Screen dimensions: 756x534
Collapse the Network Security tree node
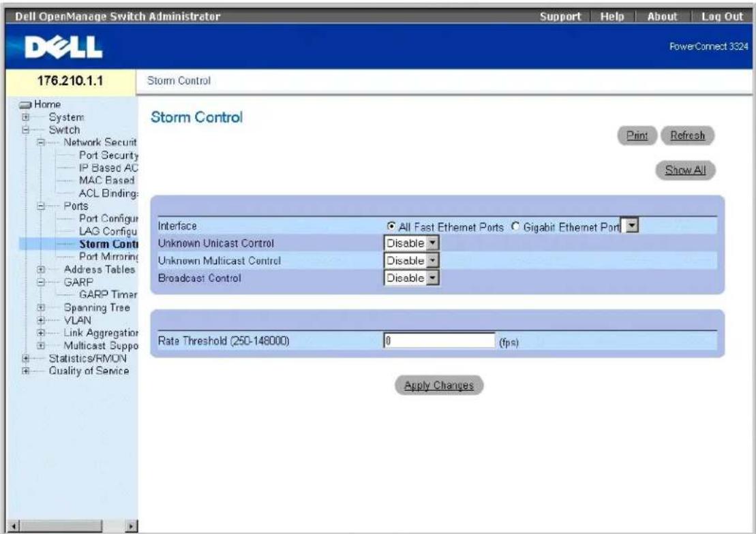tap(41, 142)
